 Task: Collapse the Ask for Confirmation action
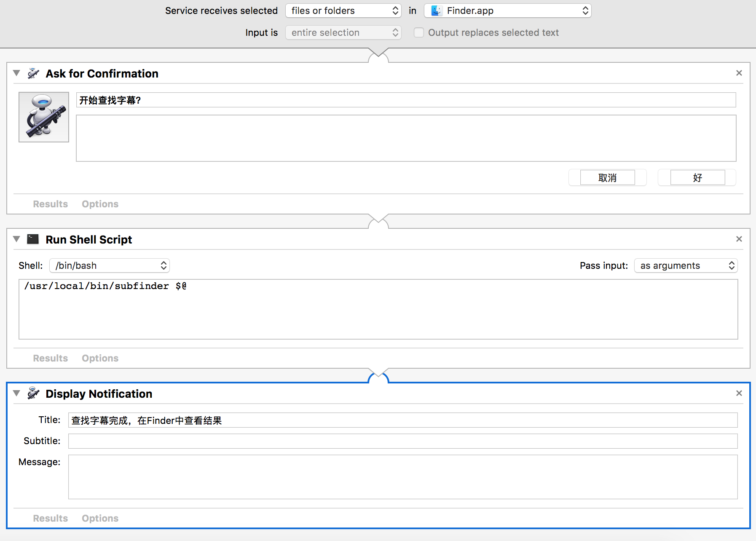16,73
